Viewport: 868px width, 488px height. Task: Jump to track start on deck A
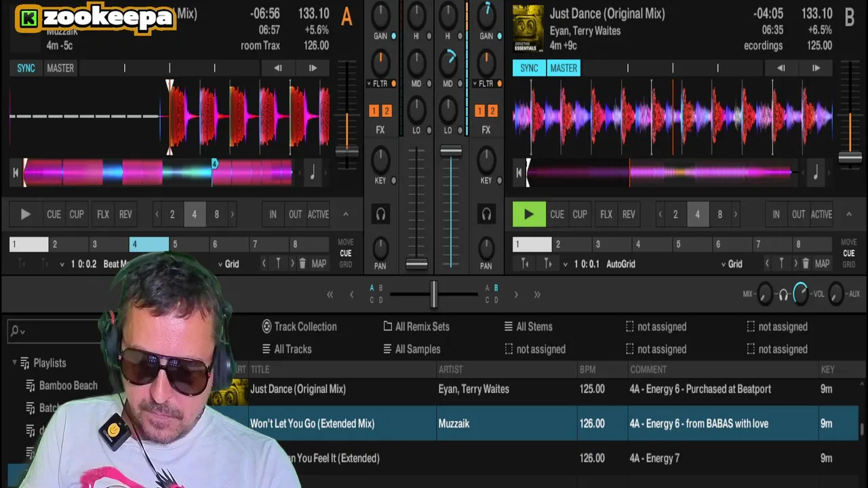[16, 173]
